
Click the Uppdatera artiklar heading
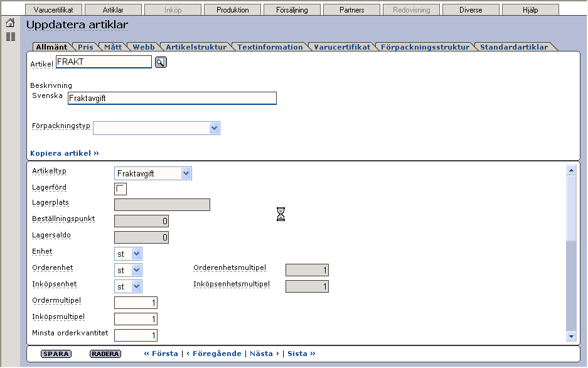pos(77,24)
